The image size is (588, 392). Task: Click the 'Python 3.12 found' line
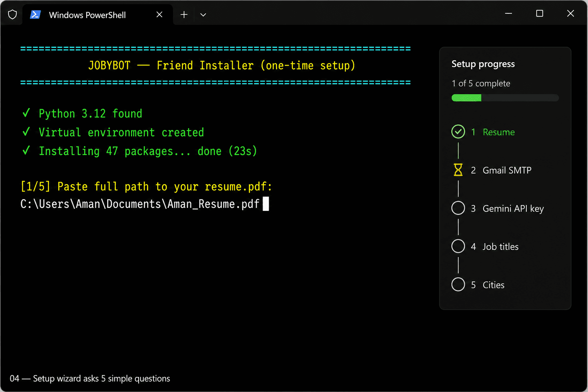click(90, 114)
